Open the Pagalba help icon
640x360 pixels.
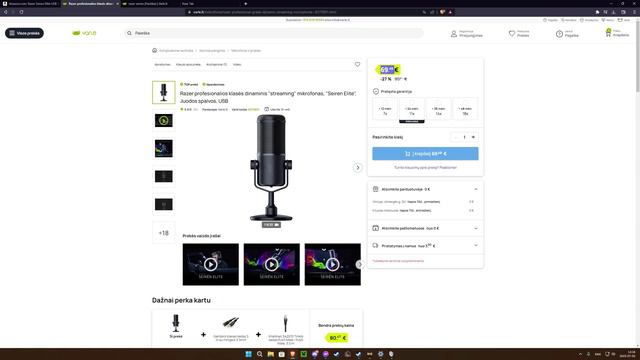(x=559, y=34)
